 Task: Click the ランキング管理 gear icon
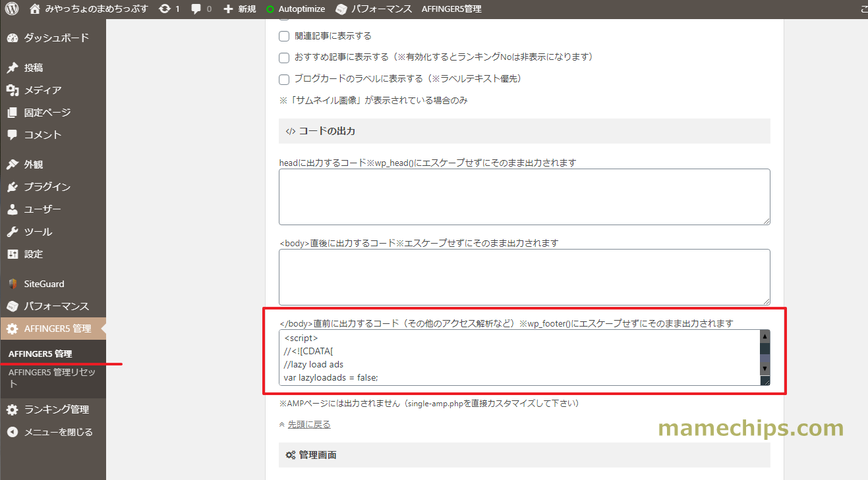click(x=13, y=410)
